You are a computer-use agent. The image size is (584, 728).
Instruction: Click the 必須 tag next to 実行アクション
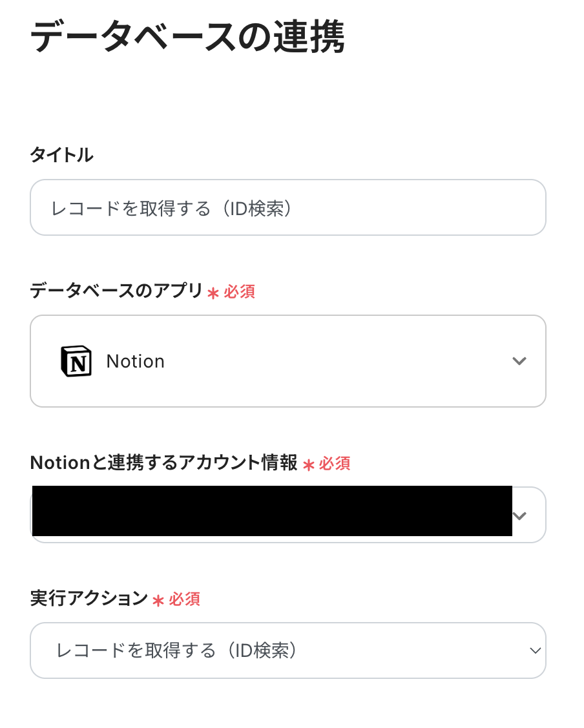(x=185, y=599)
